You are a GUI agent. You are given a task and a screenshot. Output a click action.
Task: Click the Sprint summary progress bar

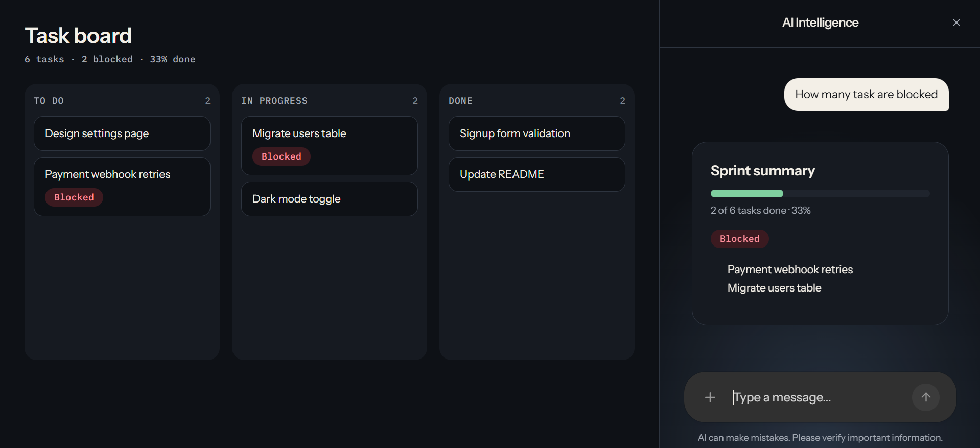[x=820, y=193]
